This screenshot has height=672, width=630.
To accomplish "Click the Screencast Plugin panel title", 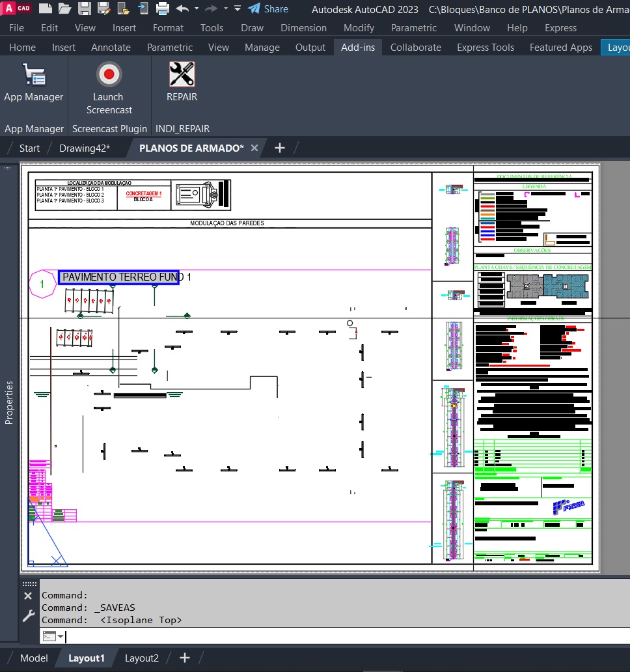I will 109,128.
